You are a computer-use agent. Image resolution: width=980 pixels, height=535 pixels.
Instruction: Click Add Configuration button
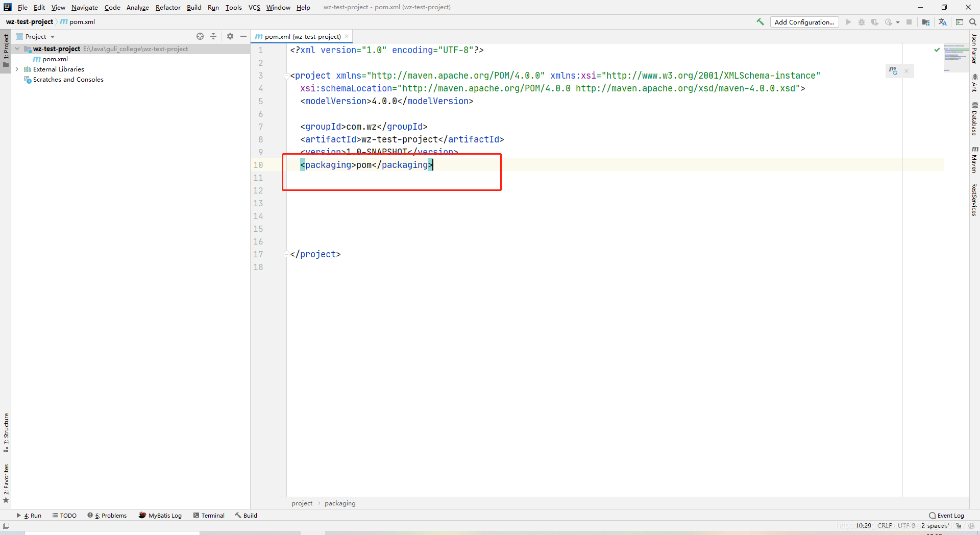(x=804, y=22)
